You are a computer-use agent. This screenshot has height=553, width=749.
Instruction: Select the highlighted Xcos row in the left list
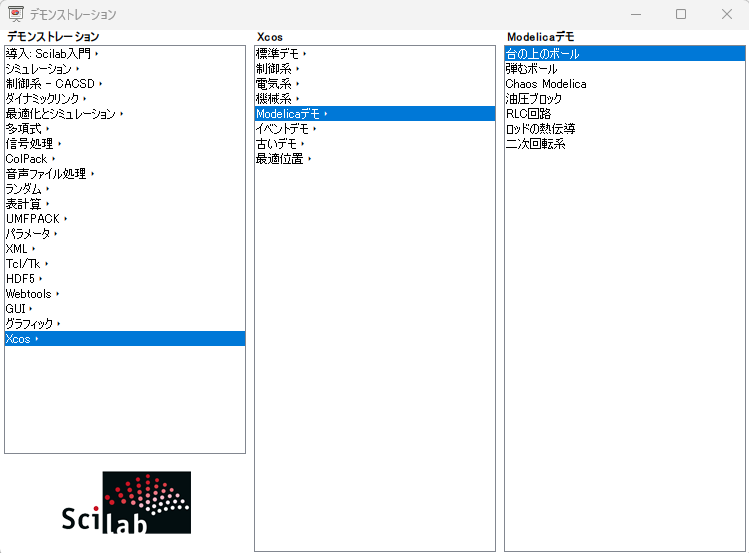(125, 339)
